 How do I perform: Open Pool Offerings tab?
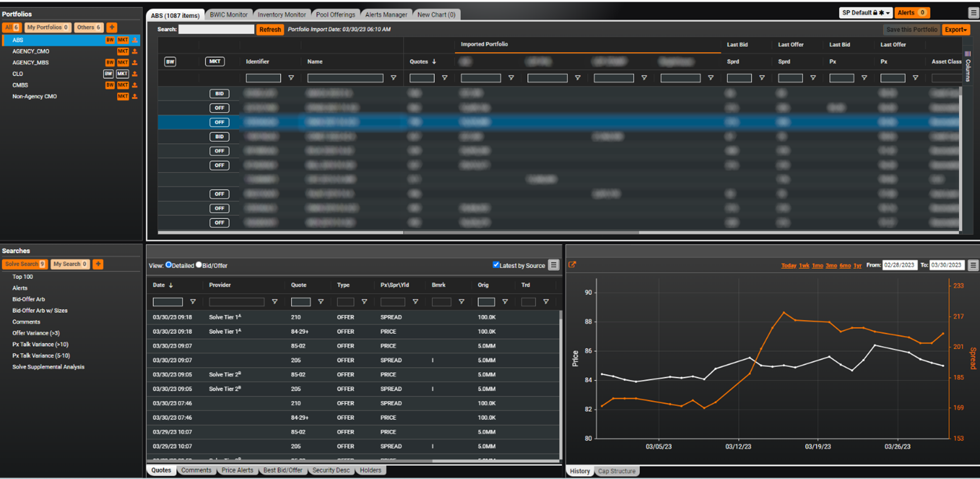(x=335, y=15)
